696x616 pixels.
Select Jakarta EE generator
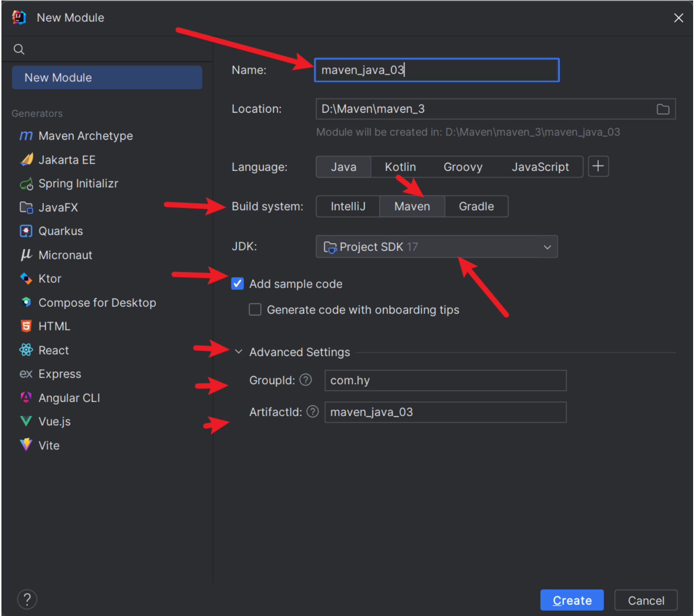pos(67,160)
